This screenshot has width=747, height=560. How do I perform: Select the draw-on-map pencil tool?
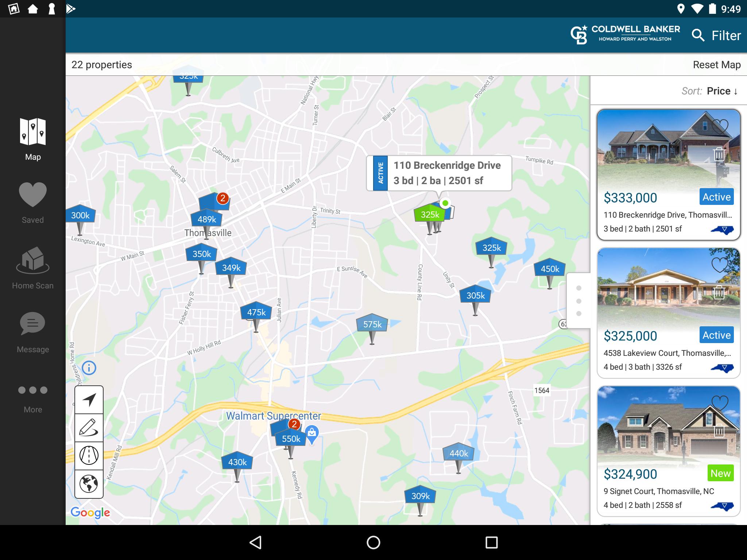coord(89,428)
